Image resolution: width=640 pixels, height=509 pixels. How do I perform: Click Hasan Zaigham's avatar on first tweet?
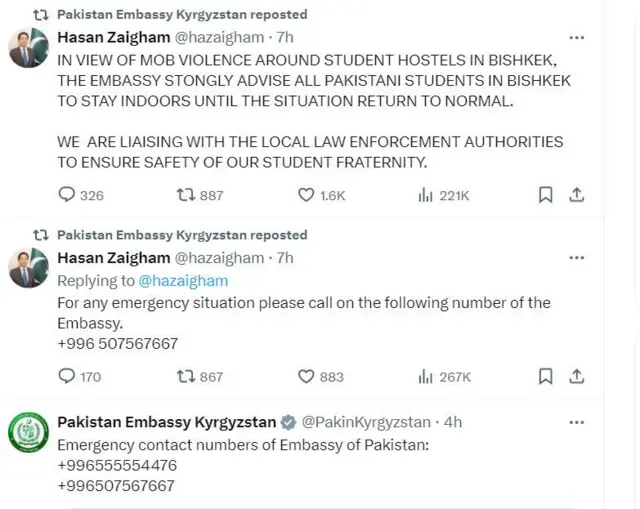28,50
